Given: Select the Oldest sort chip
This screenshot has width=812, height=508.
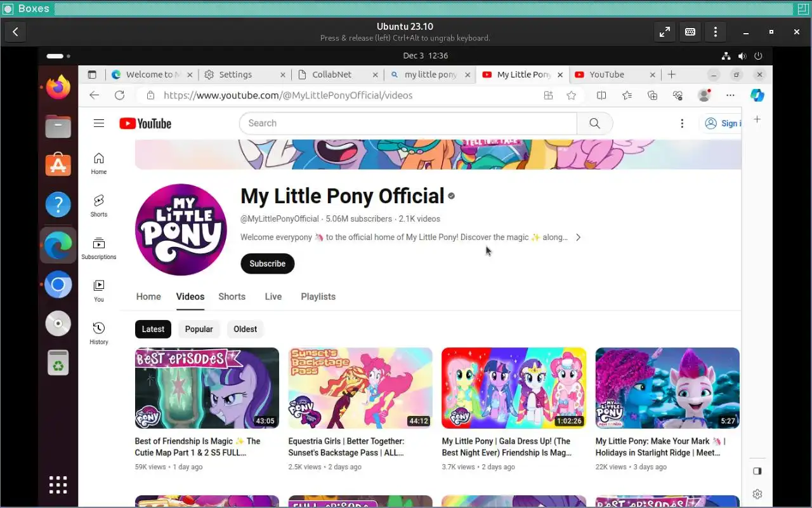Looking at the screenshot, I should tap(245, 329).
